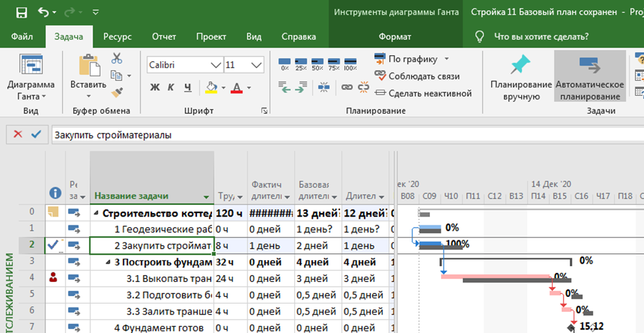Unlink tasks with the broken chain icon
The height and width of the screenshot is (333, 644).
click(363, 87)
